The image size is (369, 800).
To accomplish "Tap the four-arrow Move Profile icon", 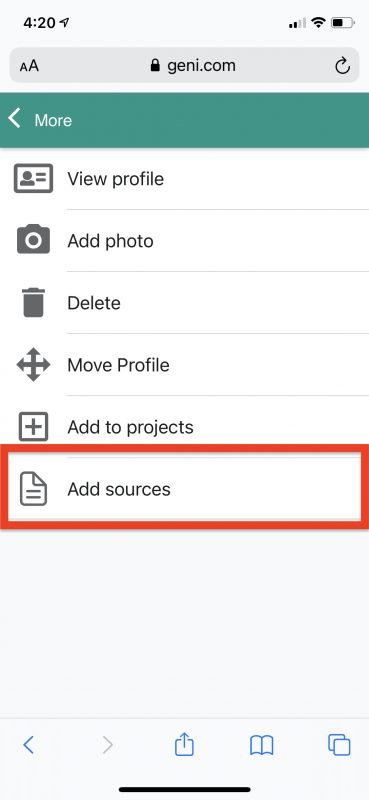I will 33,364.
